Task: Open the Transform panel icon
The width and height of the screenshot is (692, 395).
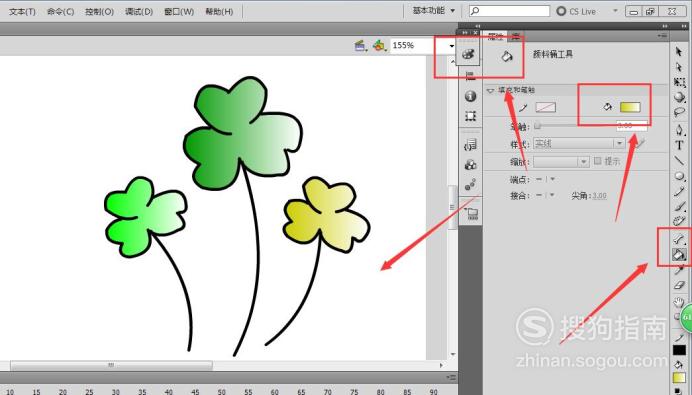Action: pyautogui.click(x=471, y=116)
